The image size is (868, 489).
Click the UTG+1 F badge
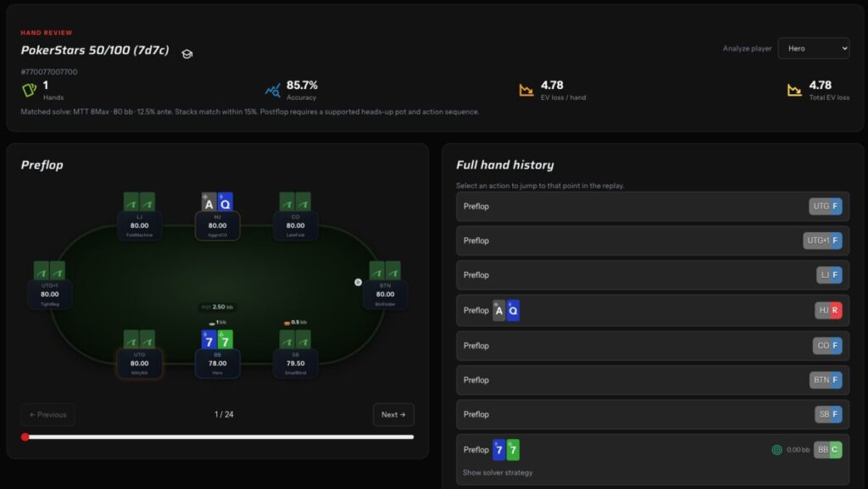822,241
